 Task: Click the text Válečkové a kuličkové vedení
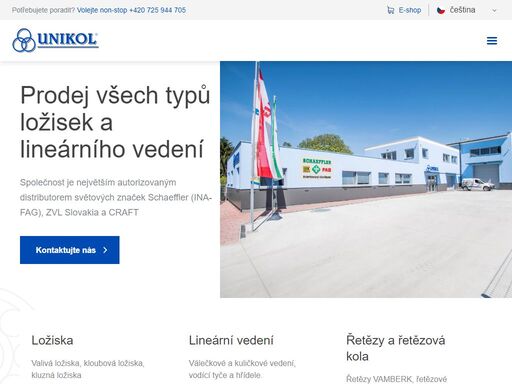(242, 369)
